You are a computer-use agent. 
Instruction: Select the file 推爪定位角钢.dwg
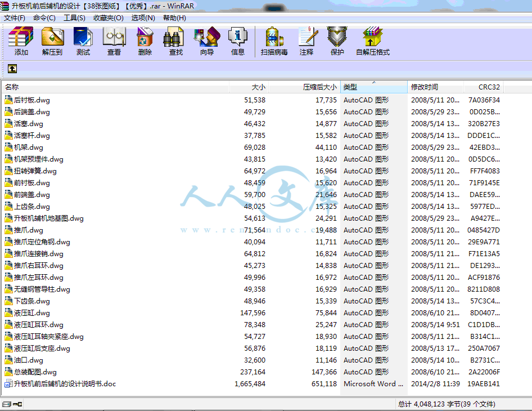tap(42, 242)
